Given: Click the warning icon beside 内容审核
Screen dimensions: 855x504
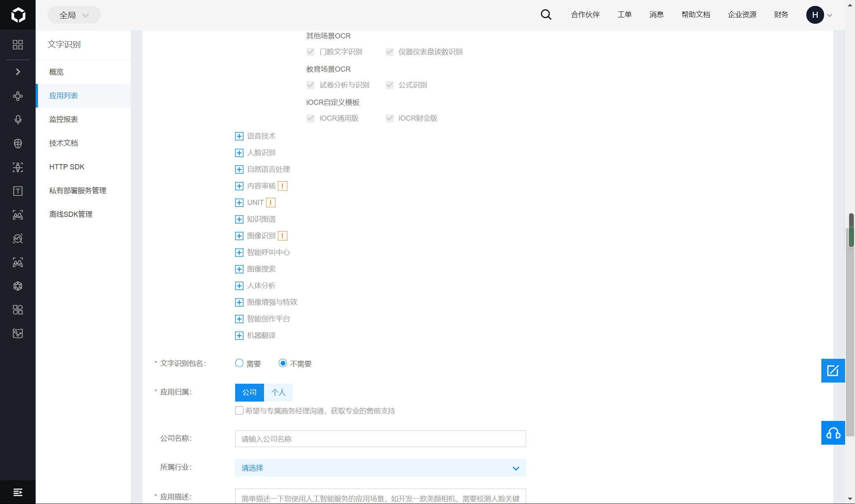Looking at the screenshot, I should tap(283, 186).
